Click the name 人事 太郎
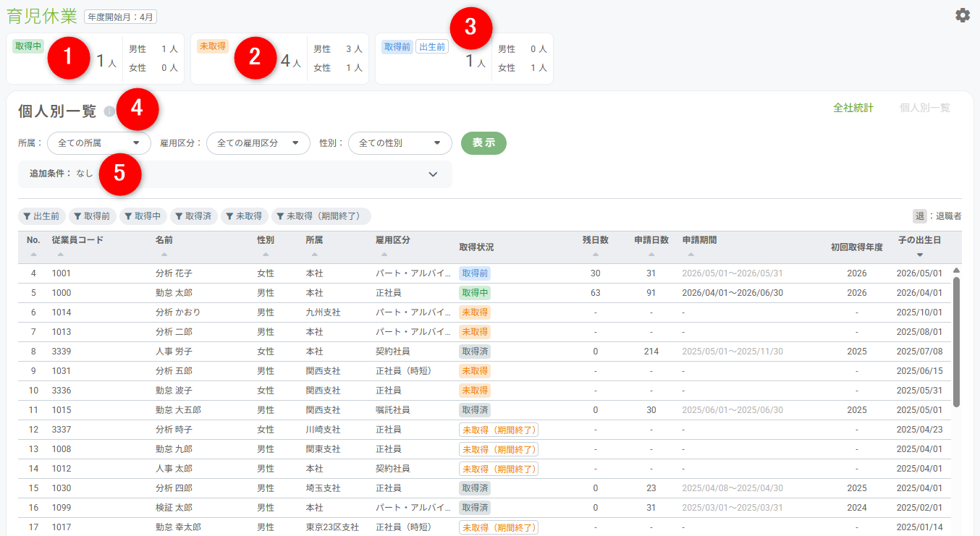The width and height of the screenshot is (980, 536). (174, 469)
